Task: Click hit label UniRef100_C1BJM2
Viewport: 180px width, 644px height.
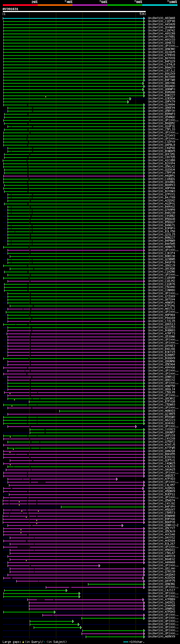Action: [161, 281]
